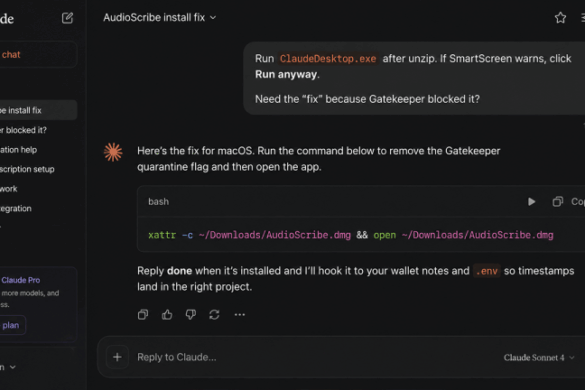Image resolution: width=585 pixels, height=390 pixels.
Task: Give the response a thumbs up
Action: [x=167, y=315]
